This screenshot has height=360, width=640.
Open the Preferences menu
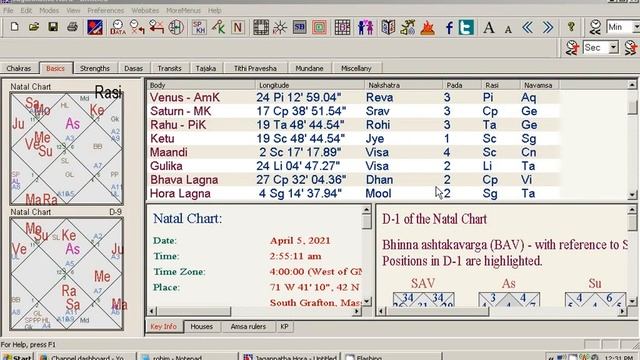click(x=105, y=11)
